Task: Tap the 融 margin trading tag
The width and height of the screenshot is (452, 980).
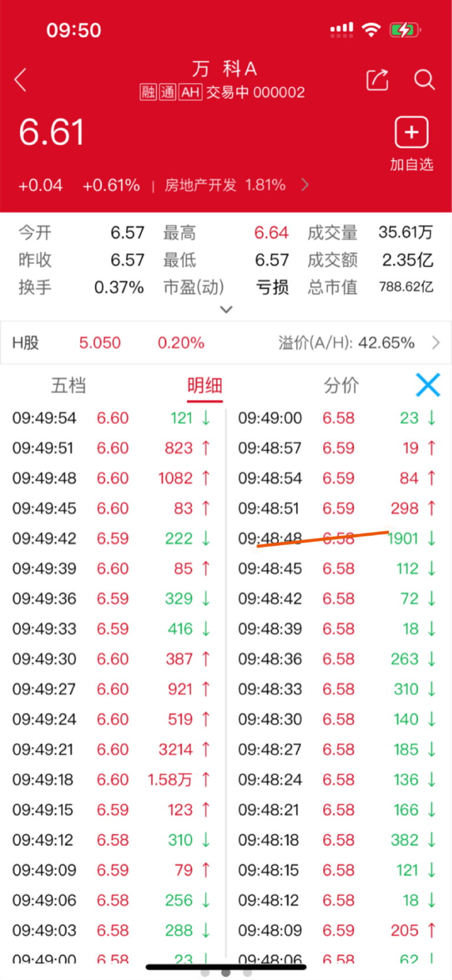Action: [148, 92]
